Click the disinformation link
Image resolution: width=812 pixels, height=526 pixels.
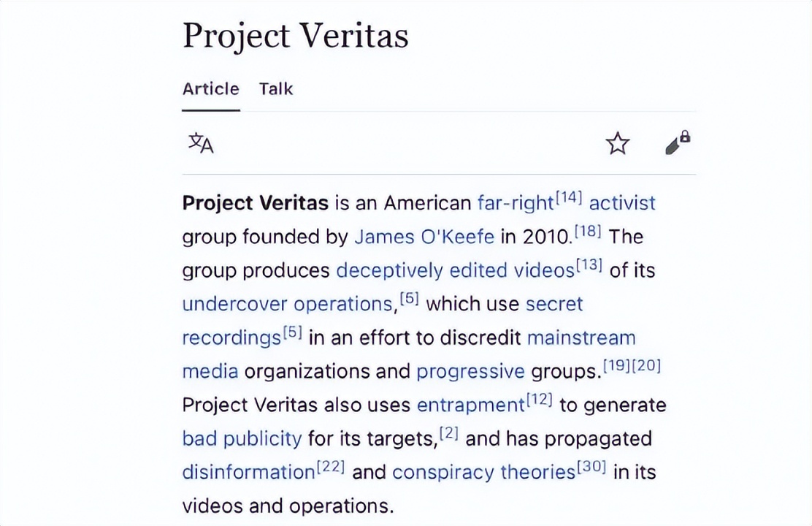coord(248,472)
